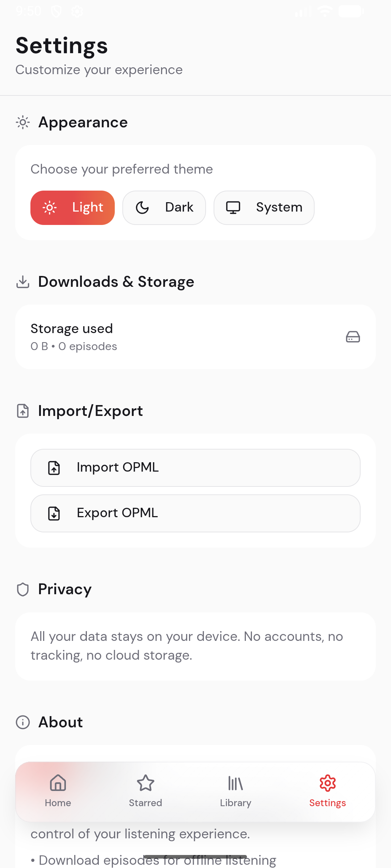
Task: Switch theme to Dark
Action: point(164,208)
